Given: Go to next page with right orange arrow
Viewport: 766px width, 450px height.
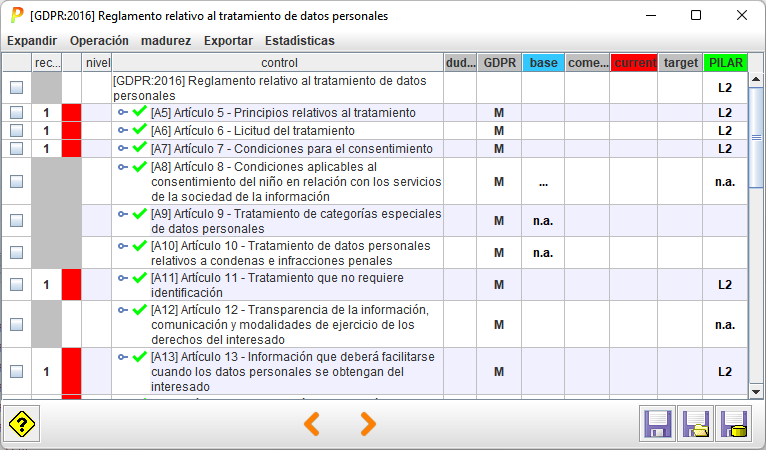Looking at the screenshot, I should (x=368, y=424).
